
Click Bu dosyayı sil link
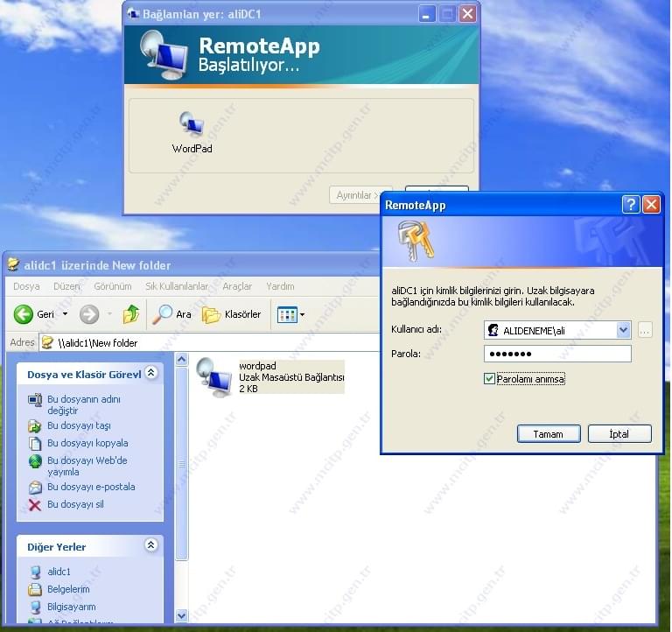click(75, 505)
